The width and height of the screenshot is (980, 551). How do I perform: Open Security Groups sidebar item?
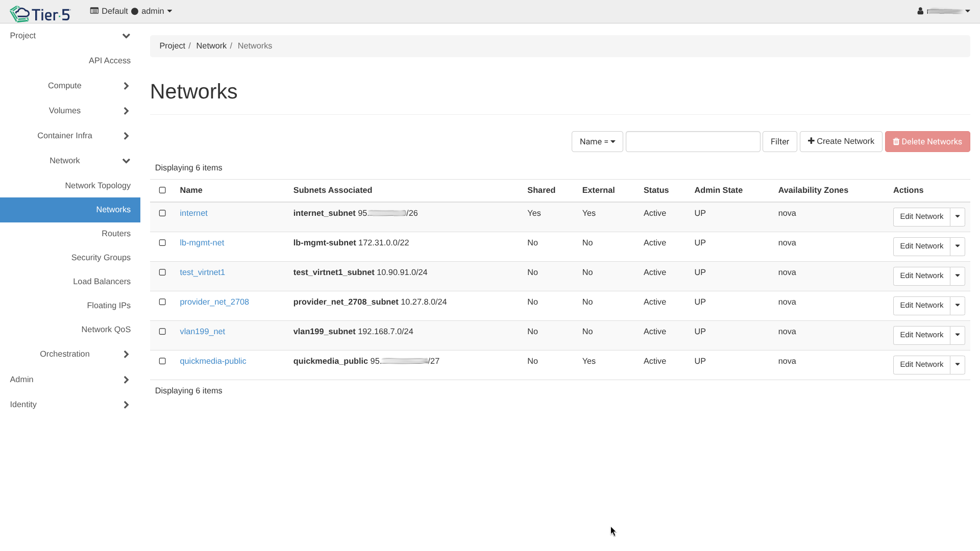pyautogui.click(x=101, y=258)
